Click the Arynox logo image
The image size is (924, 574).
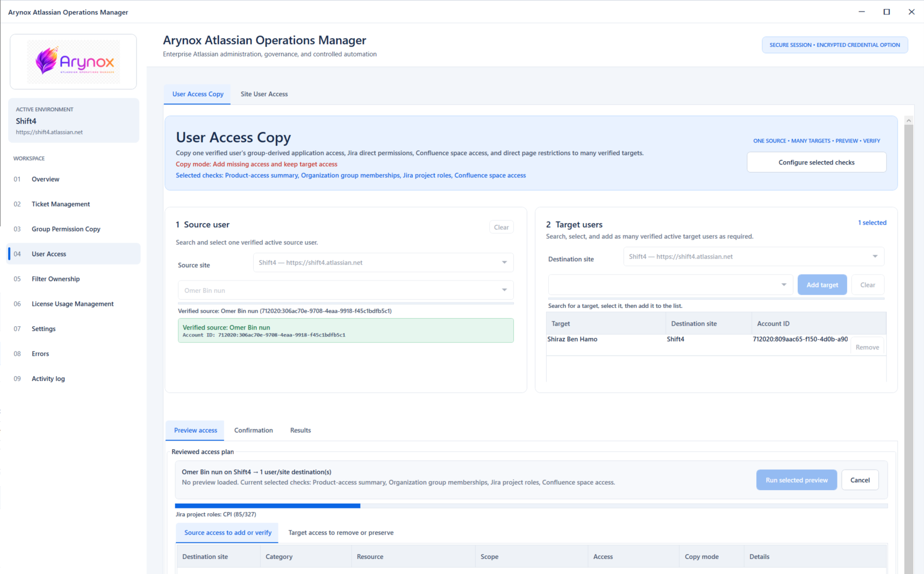[74, 62]
